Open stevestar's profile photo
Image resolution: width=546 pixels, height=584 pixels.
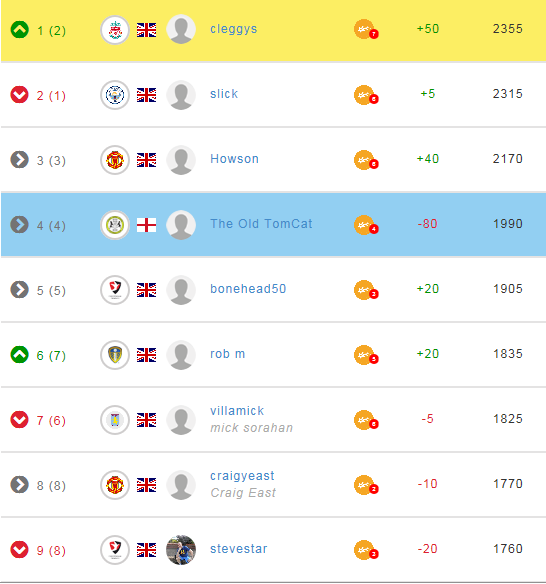[181, 550]
